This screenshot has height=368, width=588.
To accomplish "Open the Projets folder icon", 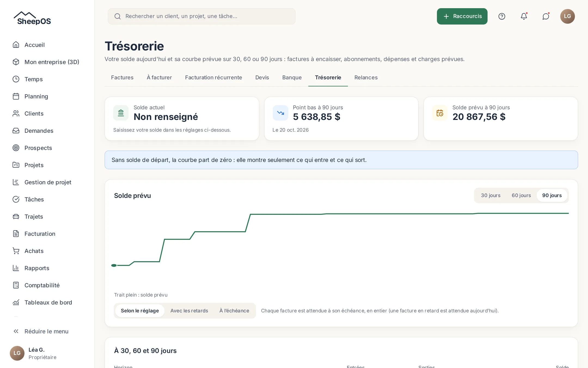I will pyautogui.click(x=16, y=165).
